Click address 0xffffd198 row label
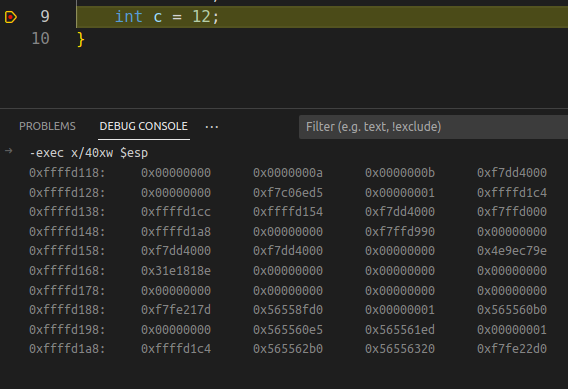The width and height of the screenshot is (568, 389). (x=67, y=330)
